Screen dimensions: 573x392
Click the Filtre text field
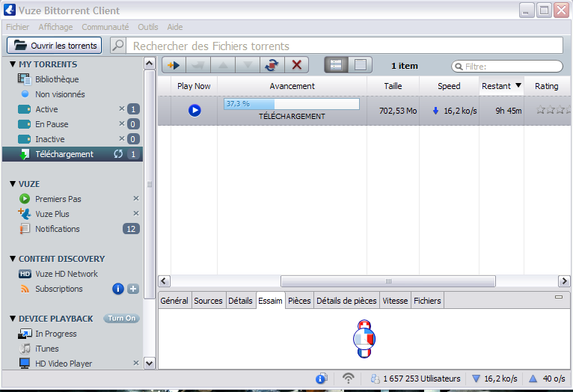tap(507, 67)
